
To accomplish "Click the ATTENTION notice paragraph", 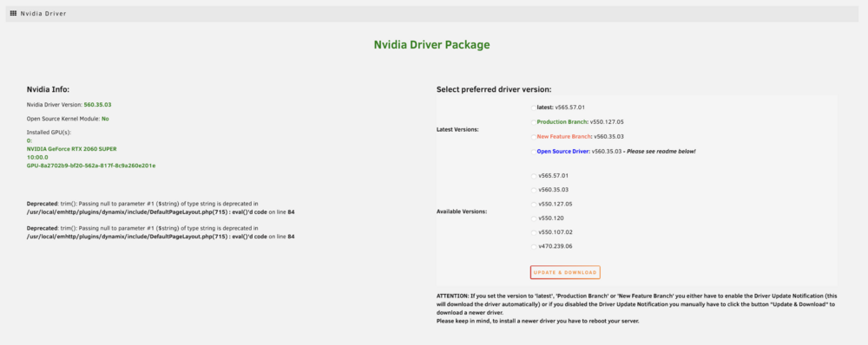I will click(636, 304).
